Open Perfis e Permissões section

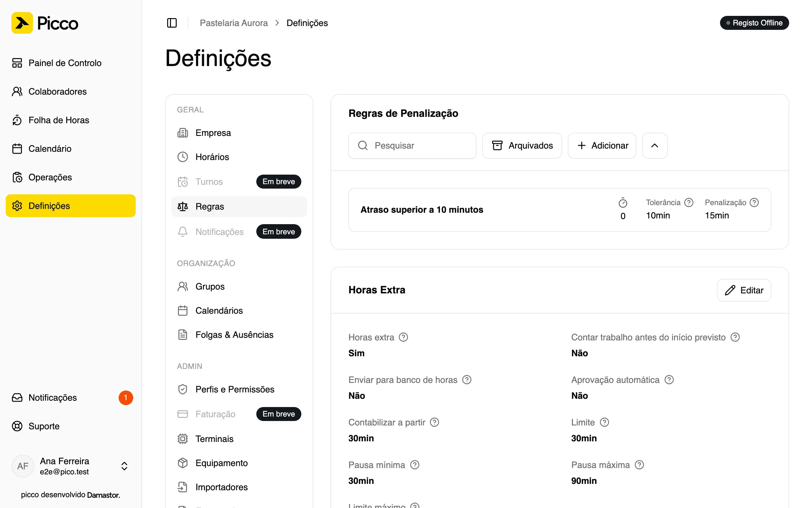239,389
